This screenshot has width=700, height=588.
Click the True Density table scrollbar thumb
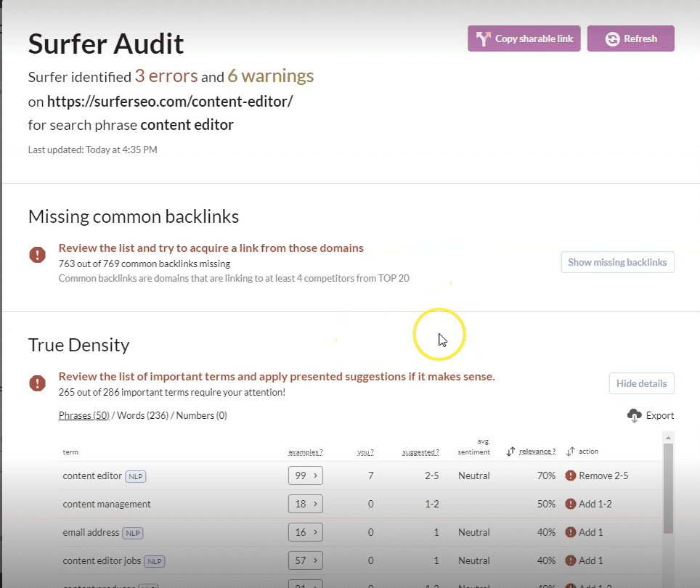[x=668, y=489]
